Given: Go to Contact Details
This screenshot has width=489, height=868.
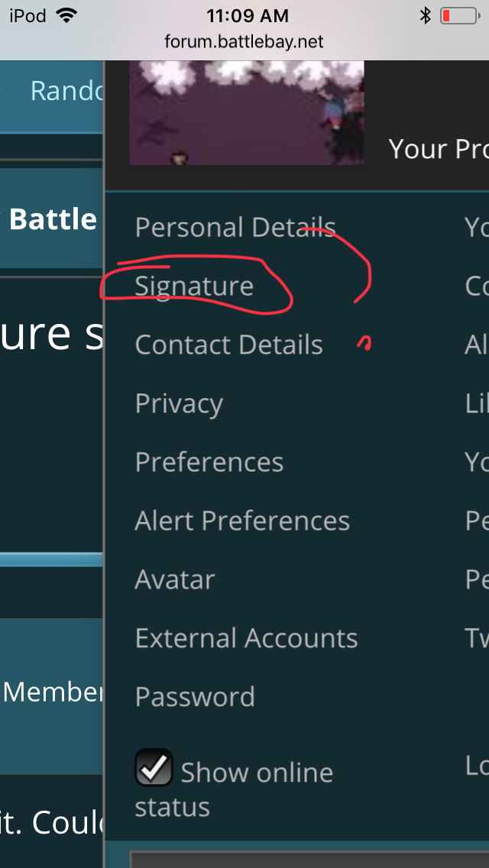Looking at the screenshot, I should 228,345.
